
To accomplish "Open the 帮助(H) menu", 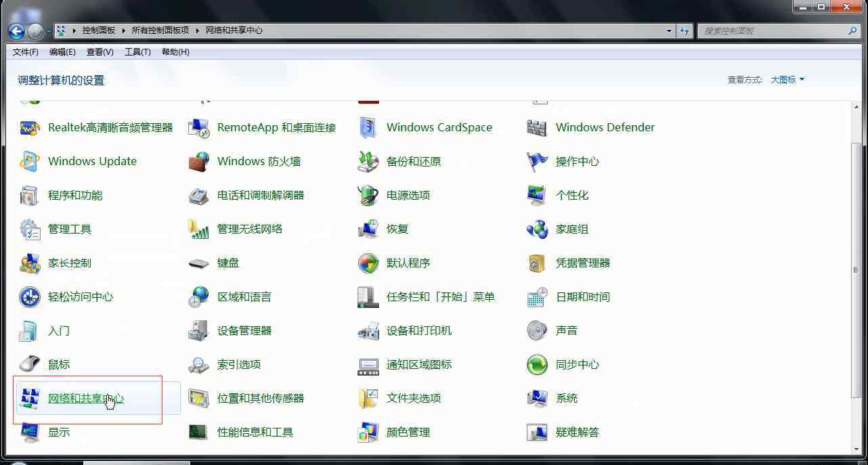I will click(175, 52).
